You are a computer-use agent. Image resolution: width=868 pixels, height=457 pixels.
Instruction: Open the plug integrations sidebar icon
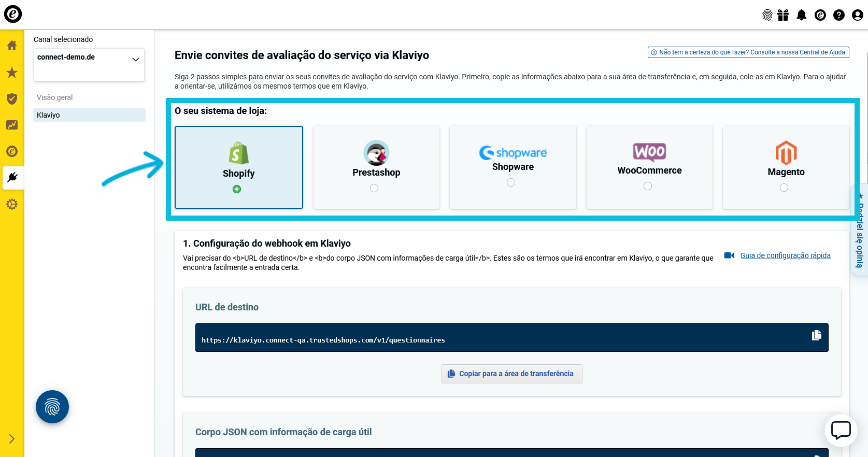[12, 177]
